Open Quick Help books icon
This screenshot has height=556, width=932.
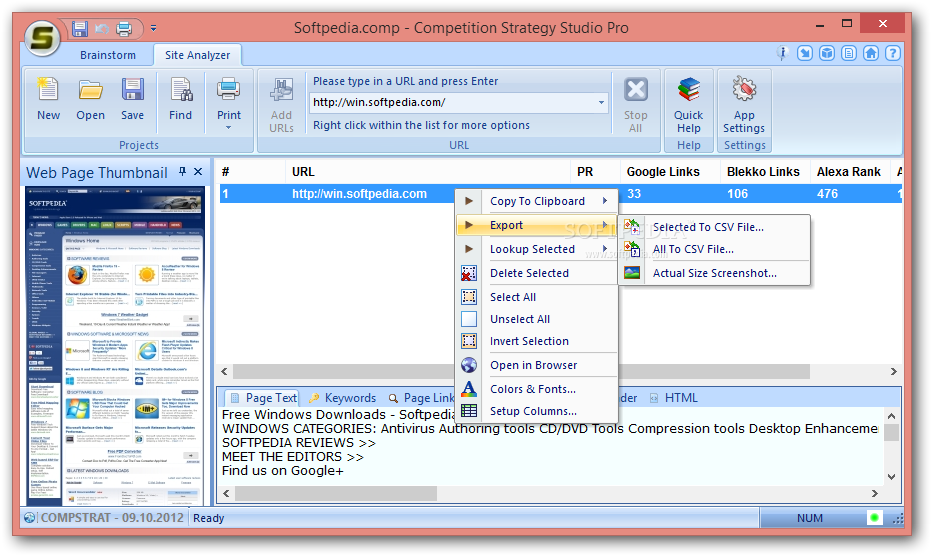click(x=688, y=90)
